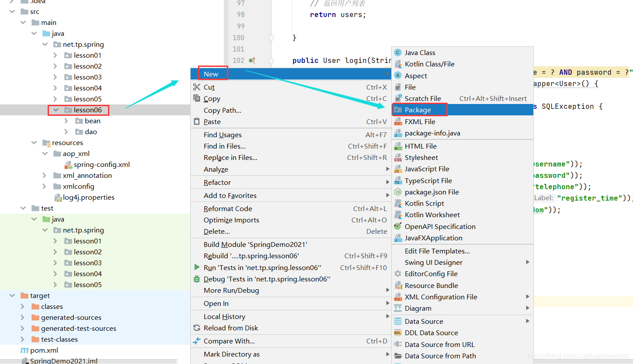Screen dimensions: 633x364
Task: Click the XML Configuration File icon
Action: pyautogui.click(x=398, y=297)
